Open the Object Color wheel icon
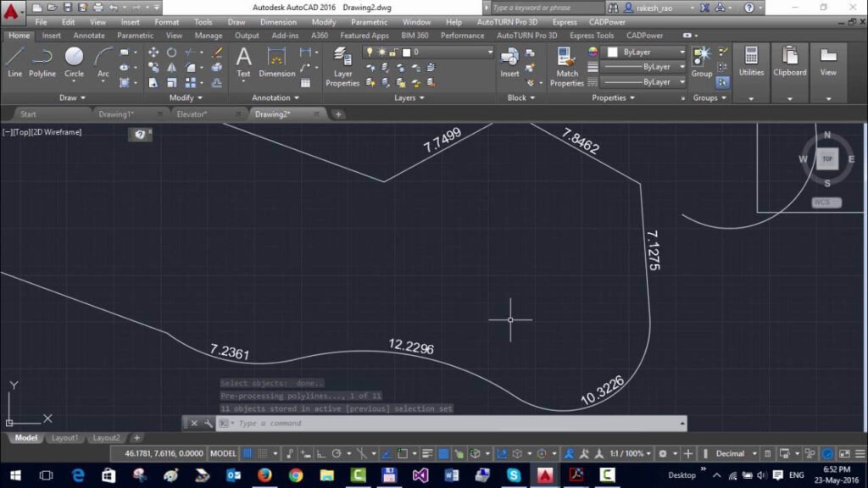868x488 pixels. (x=593, y=52)
